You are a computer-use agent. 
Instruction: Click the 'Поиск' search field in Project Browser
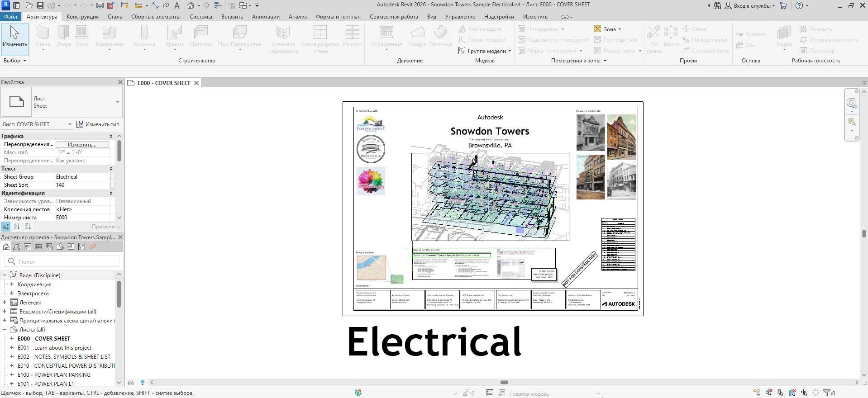62,261
